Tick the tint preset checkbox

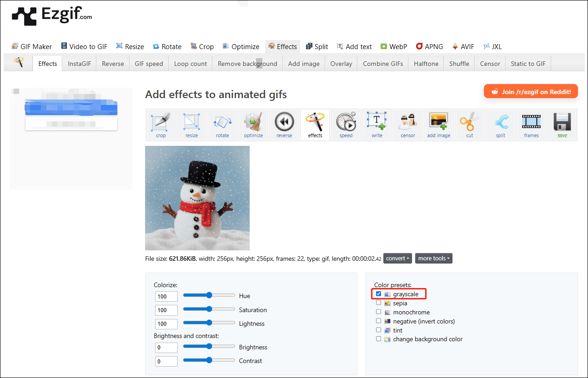[x=378, y=330]
